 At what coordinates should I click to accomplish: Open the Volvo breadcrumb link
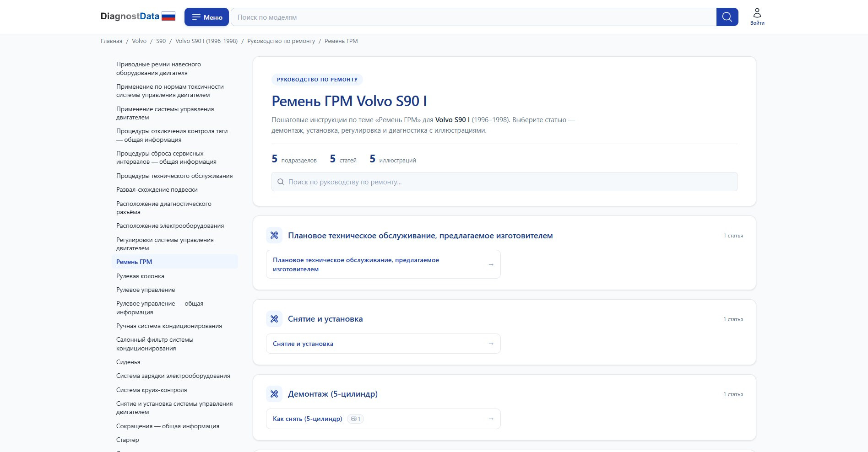[x=139, y=41]
